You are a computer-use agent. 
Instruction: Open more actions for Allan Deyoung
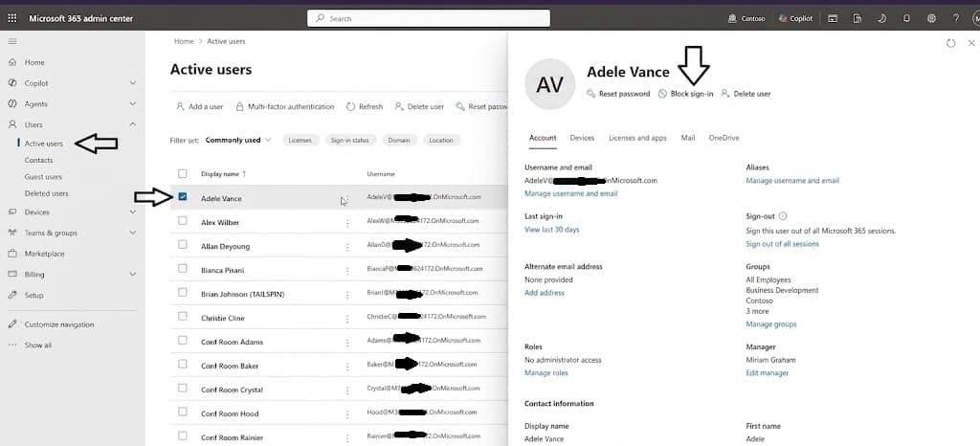tap(346, 247)
